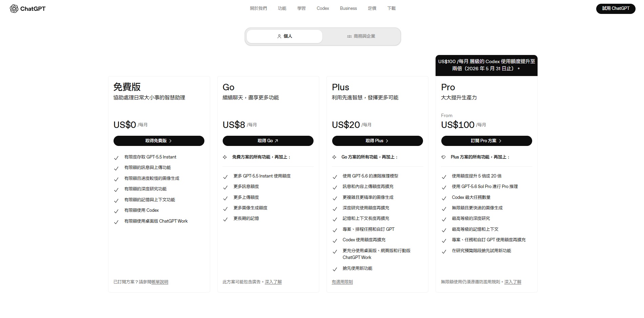Screen dimensions: 644x318
Task: Open 深入了解 link about Go plan ads
Action: [x=273, y=282]
